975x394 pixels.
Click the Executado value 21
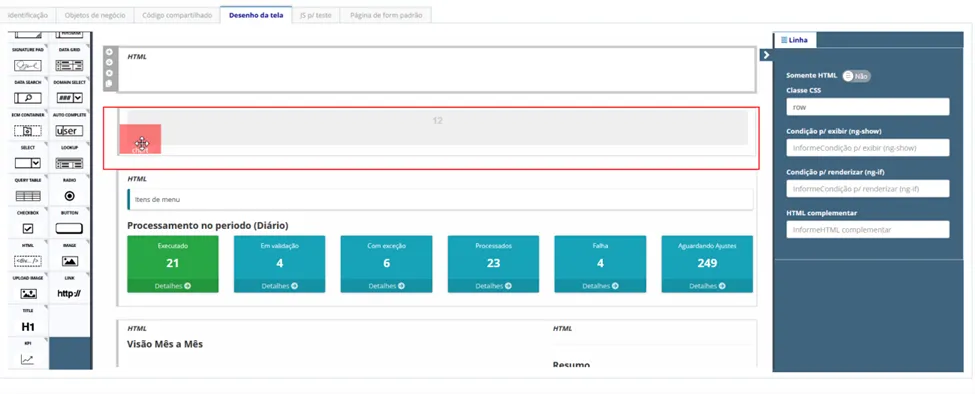point(173,263)
